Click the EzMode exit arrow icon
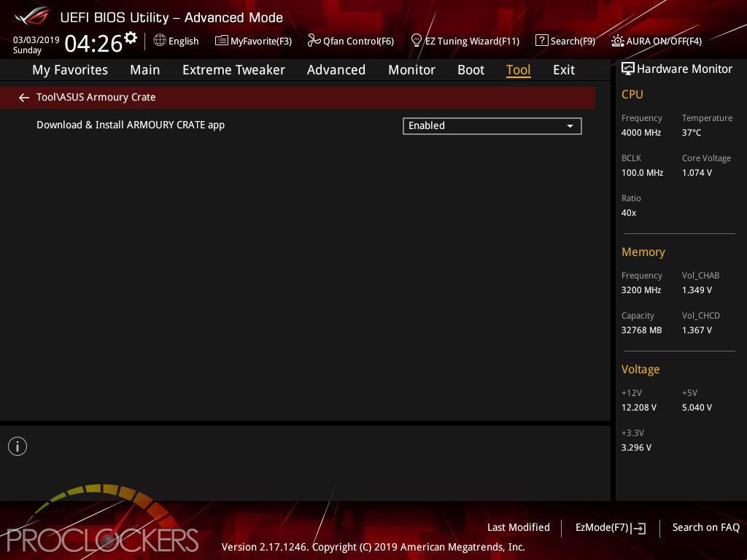Image resolution: width=747 pixels, height=560 pixels. (639, 528)
